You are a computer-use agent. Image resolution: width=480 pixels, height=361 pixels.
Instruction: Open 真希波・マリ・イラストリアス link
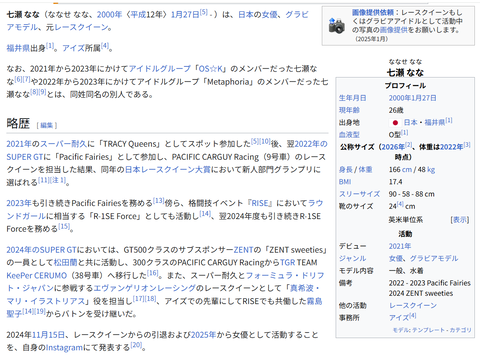[x=305, y=288]
